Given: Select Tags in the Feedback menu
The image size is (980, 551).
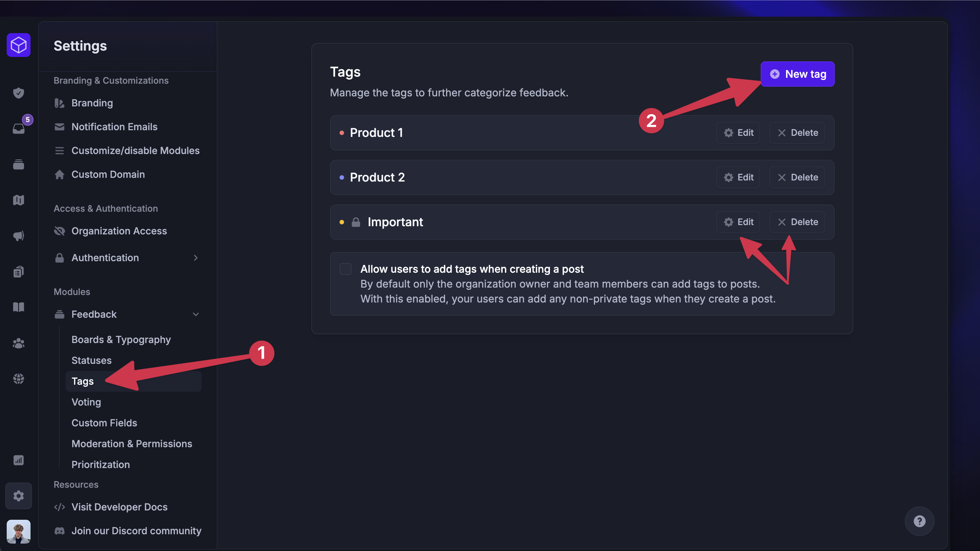Looking at the screenshot, I should tap(82, 381).
